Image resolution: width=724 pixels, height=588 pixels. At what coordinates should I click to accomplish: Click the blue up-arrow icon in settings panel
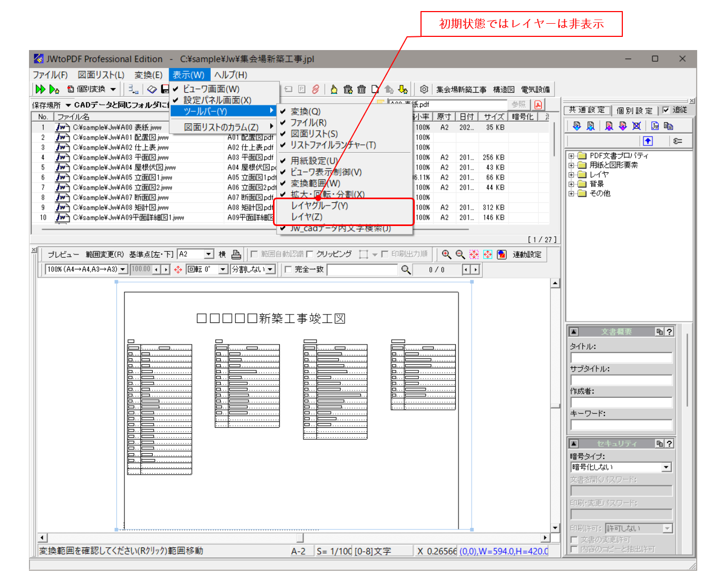(x=648, y=141)
